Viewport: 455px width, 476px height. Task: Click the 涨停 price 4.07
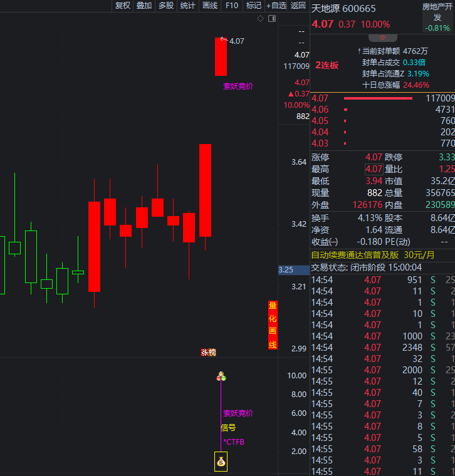tap(374, 157)
